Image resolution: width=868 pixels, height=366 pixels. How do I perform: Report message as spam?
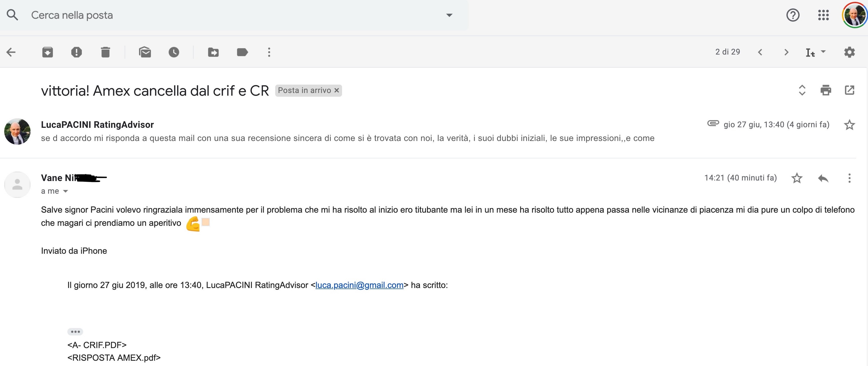coord(77,52)
